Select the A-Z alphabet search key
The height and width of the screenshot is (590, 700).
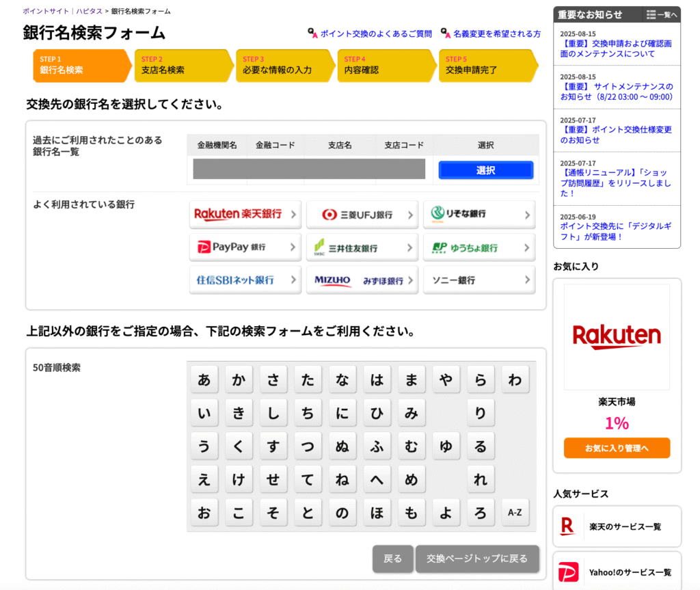click(515, 512)
